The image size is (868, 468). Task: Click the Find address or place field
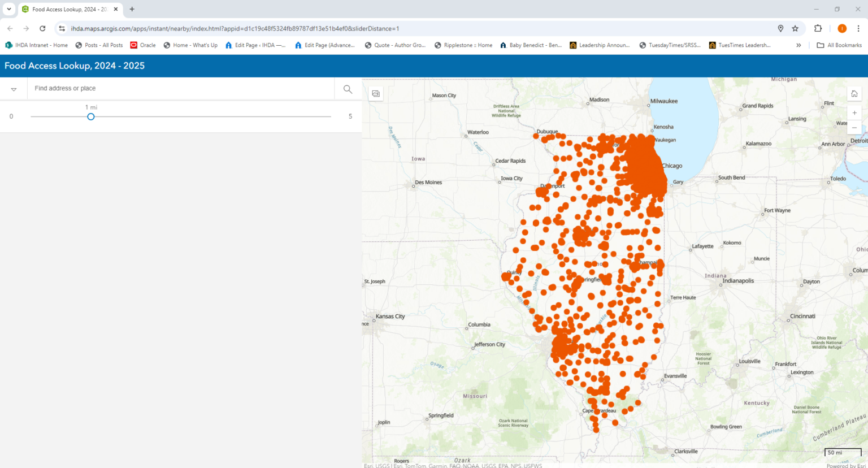pos(181,88)
